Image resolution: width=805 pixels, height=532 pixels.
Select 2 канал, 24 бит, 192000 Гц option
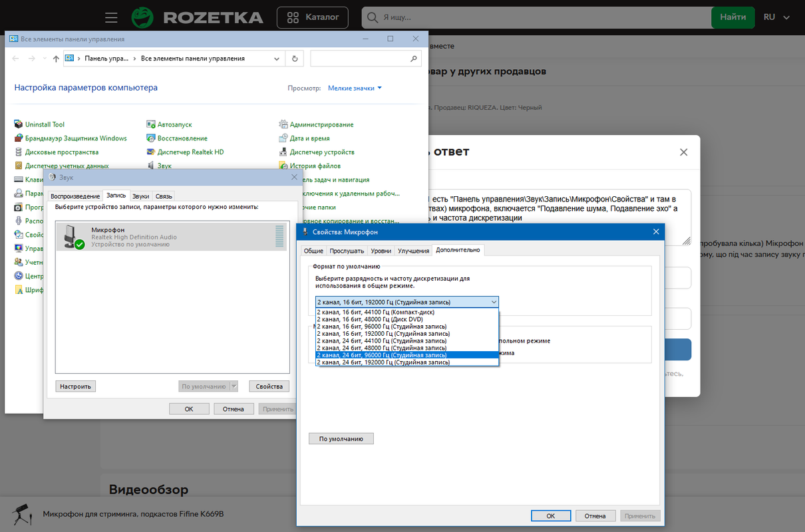pos(407,362)
